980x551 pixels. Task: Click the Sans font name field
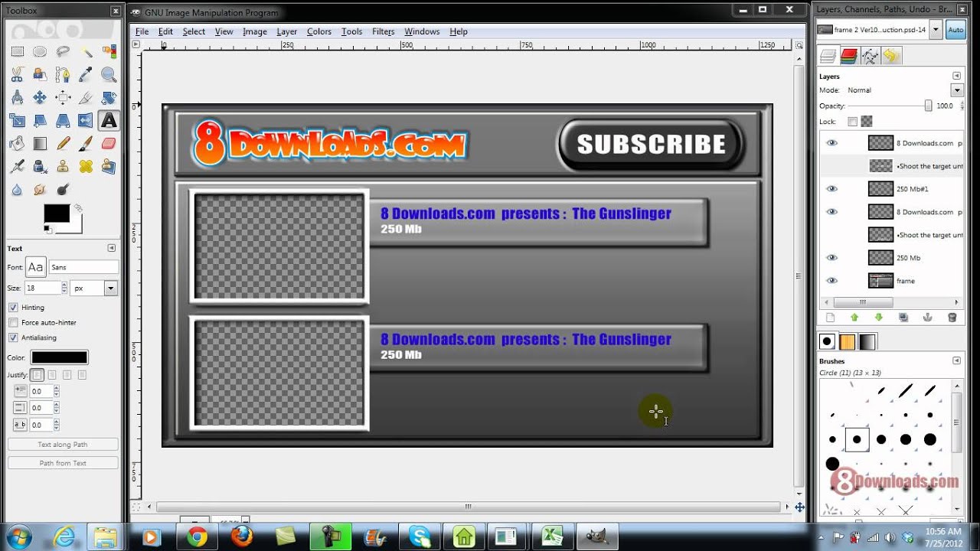pyautogui.click(x=83, y=267)
